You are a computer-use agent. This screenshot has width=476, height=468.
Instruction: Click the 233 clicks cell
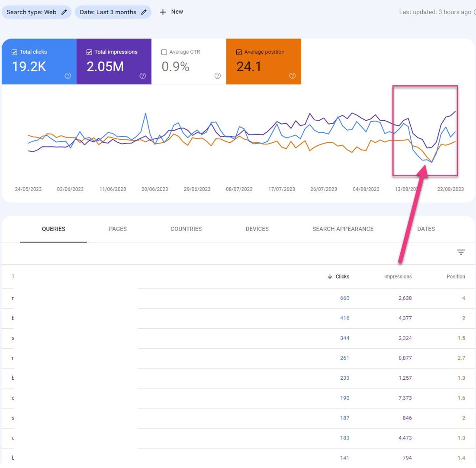pyautogui.click(x=344, y=378)
